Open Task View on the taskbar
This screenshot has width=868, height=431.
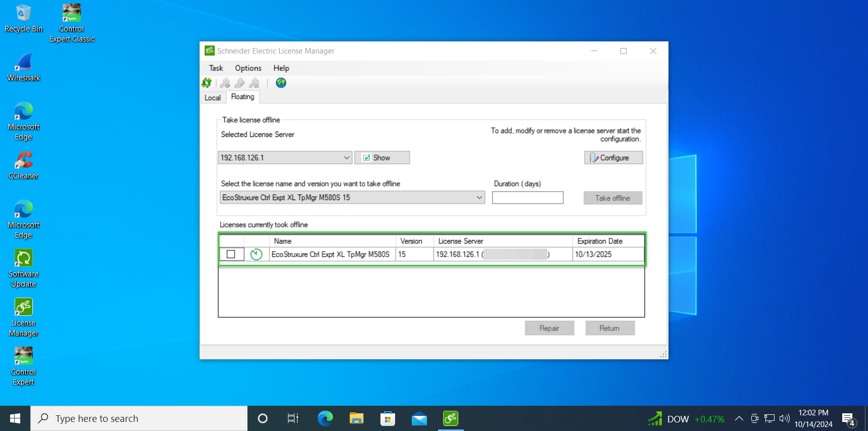click(x=293, y=418)
